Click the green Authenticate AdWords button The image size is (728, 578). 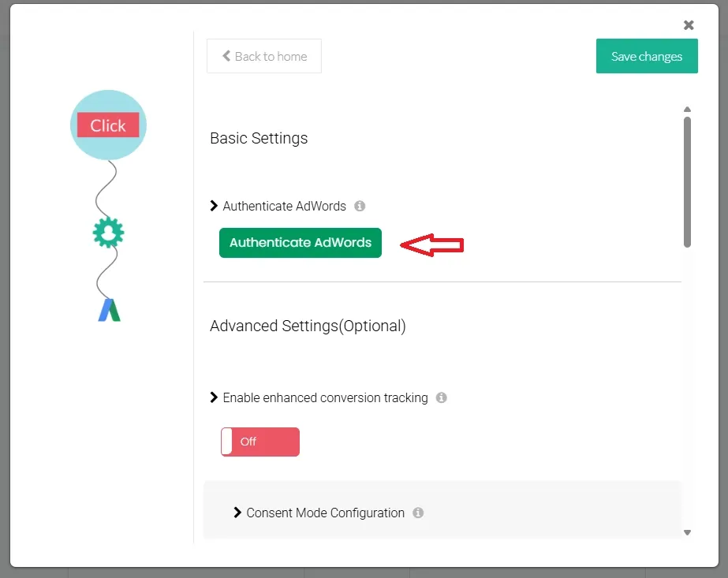click(x=301, y=243)
